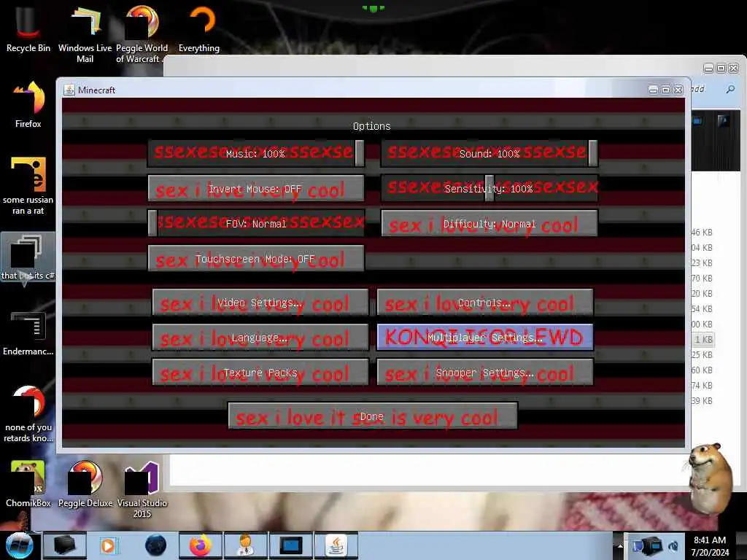Click the Music 100% volume slider

pos(256,153)
